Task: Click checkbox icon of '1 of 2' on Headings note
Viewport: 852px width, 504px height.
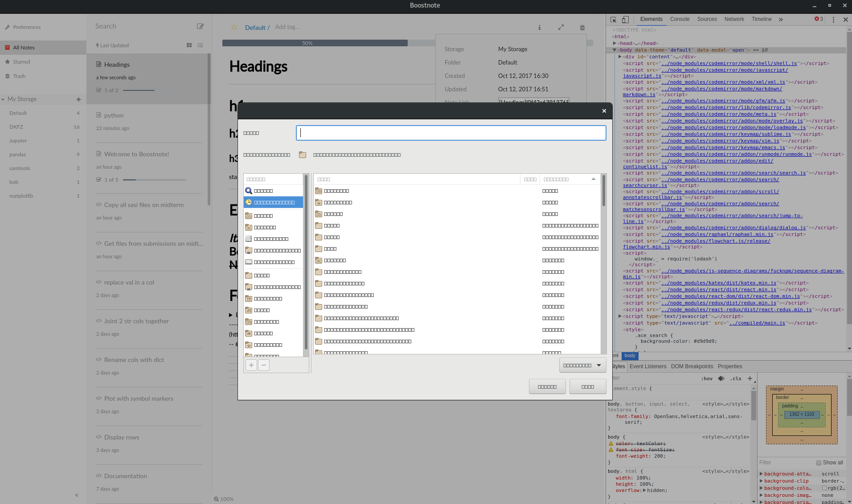Action: (x=99, y=90)
